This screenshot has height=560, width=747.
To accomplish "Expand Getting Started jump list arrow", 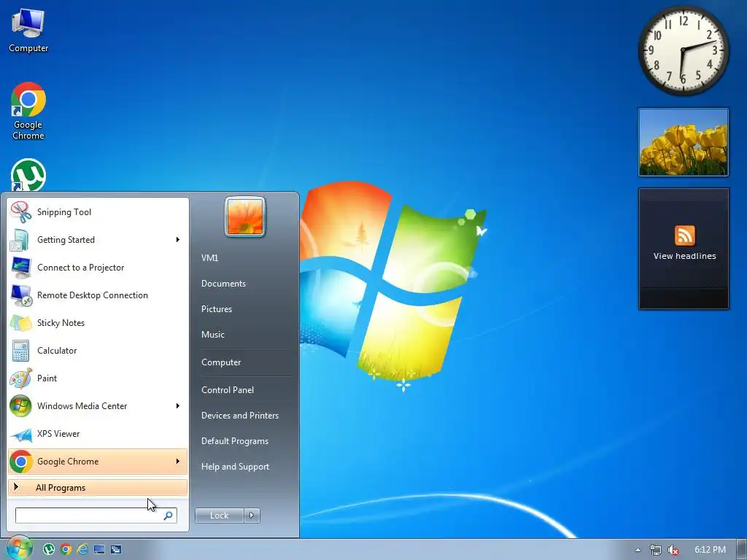I will tap(178, 239).
